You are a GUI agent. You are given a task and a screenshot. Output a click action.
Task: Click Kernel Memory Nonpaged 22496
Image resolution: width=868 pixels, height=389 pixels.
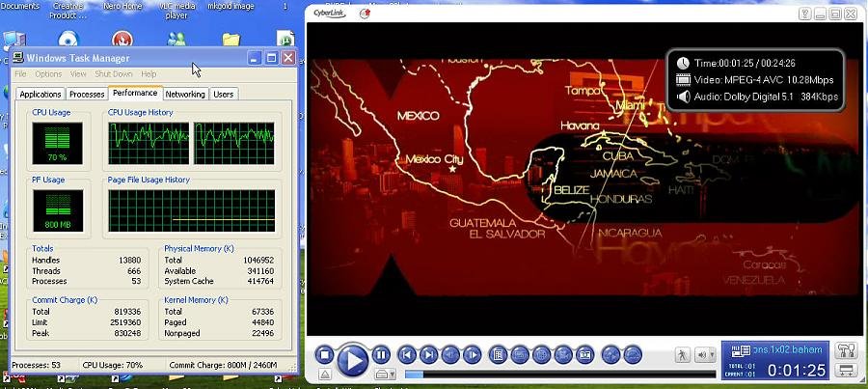262,333
